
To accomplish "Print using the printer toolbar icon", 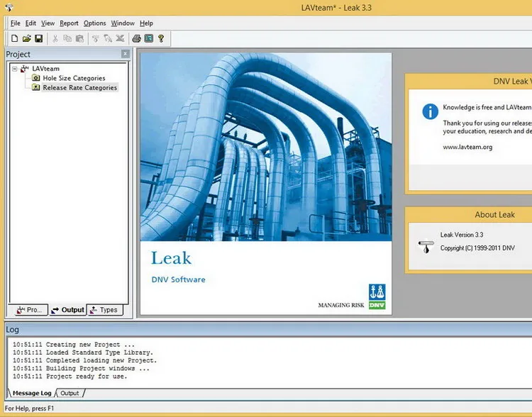I will pos(136,38).
